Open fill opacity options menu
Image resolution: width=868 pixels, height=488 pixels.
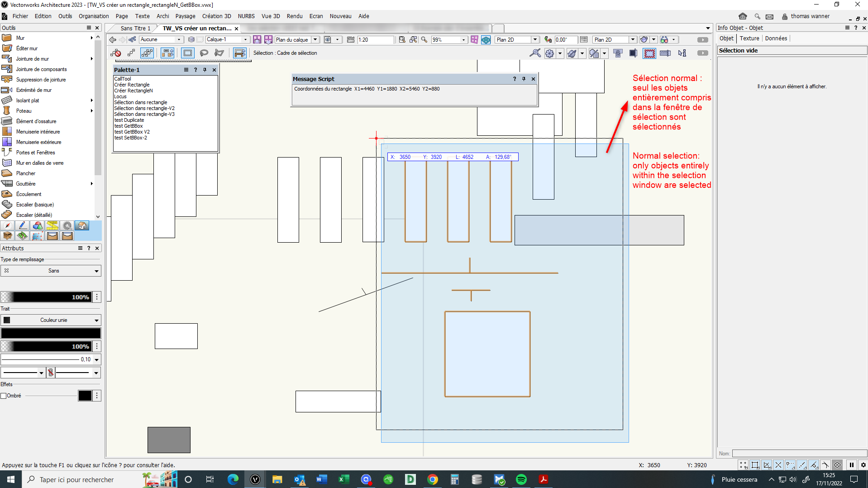[x=97, y=297]
